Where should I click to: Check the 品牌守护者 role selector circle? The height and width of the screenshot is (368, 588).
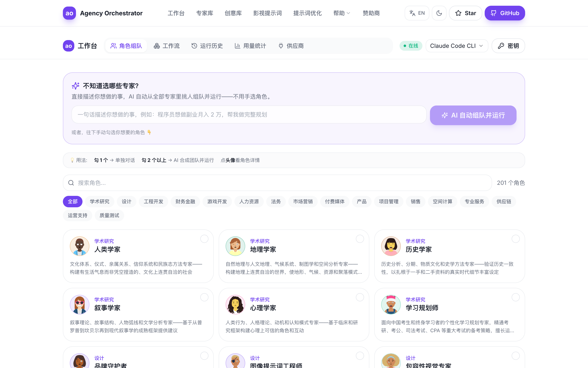click(204, 356)
